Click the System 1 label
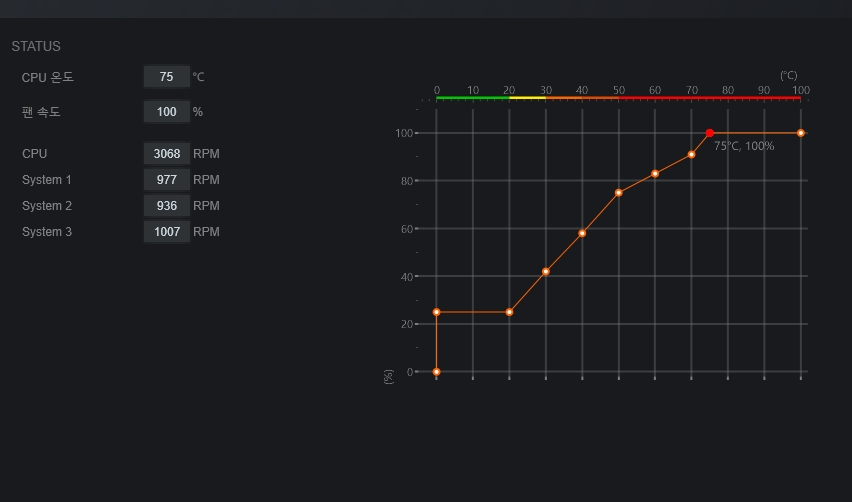The image size is (852, 502). 47,180
